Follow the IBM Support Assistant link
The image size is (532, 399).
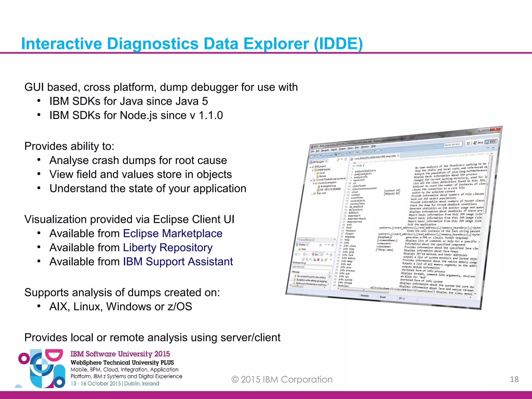coord(178,261)
